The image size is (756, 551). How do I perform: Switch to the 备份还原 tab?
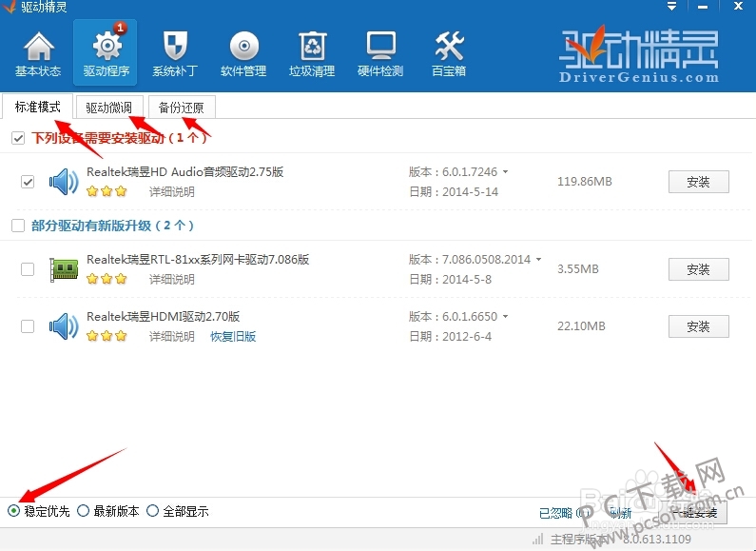pyautogui.click(x=182, y=108)
